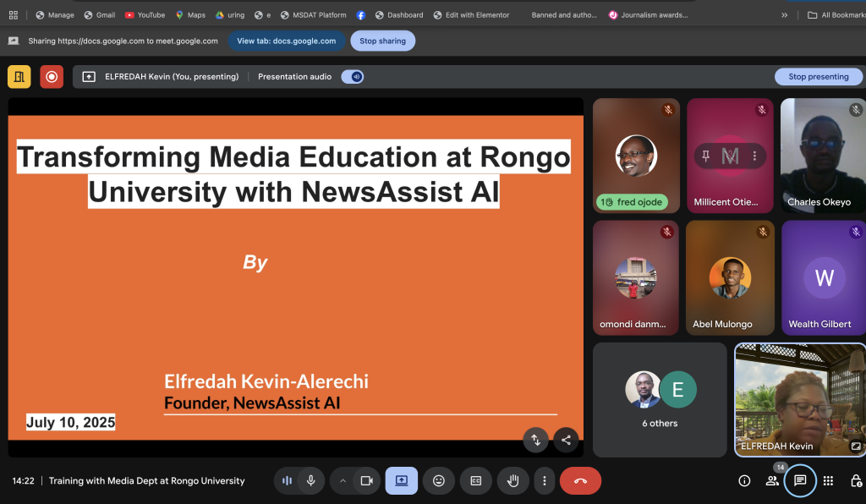Click ELFREDAH Kevin self-view tile
This screenshot has height=504, width=866.
(x=800, y=400)
